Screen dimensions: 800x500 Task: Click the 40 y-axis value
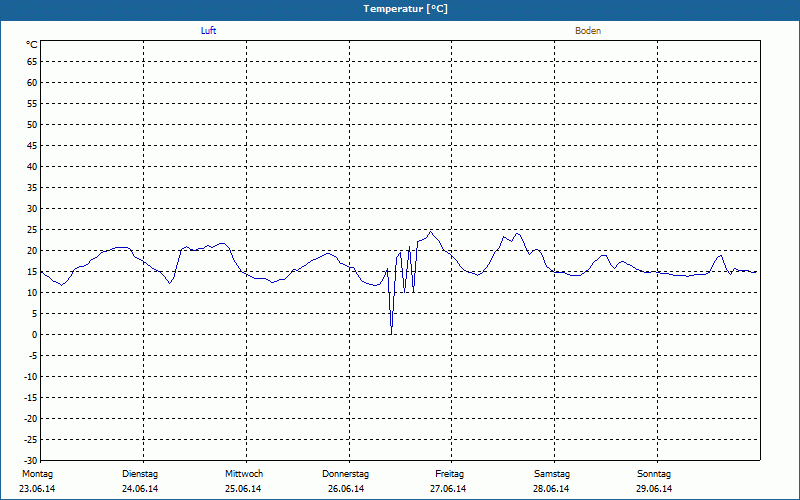point(32,167)
